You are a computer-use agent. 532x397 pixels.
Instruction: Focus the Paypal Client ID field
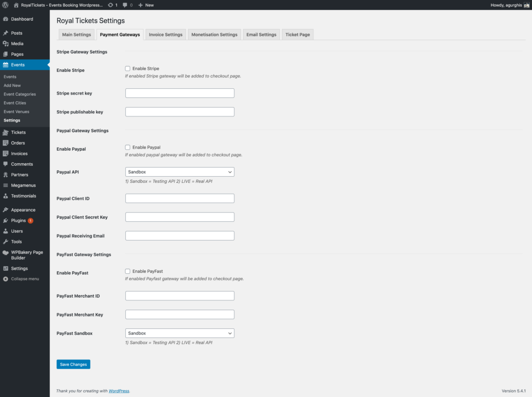click(x=180, y=198)
